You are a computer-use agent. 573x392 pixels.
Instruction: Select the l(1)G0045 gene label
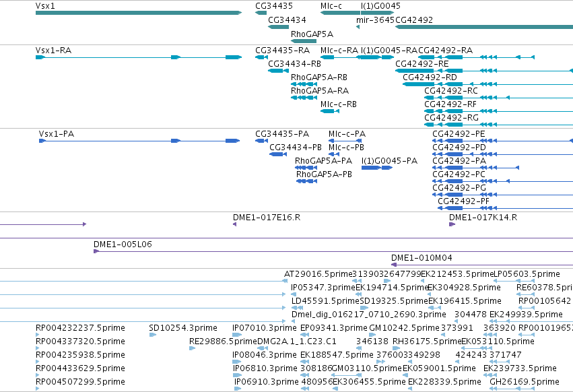(x=380, y=6)
